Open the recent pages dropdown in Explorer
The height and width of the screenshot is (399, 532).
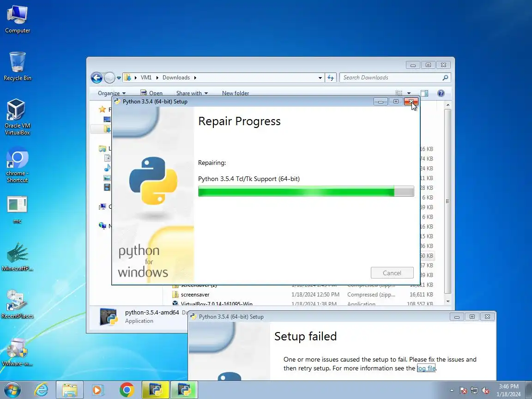pos(119,78)
